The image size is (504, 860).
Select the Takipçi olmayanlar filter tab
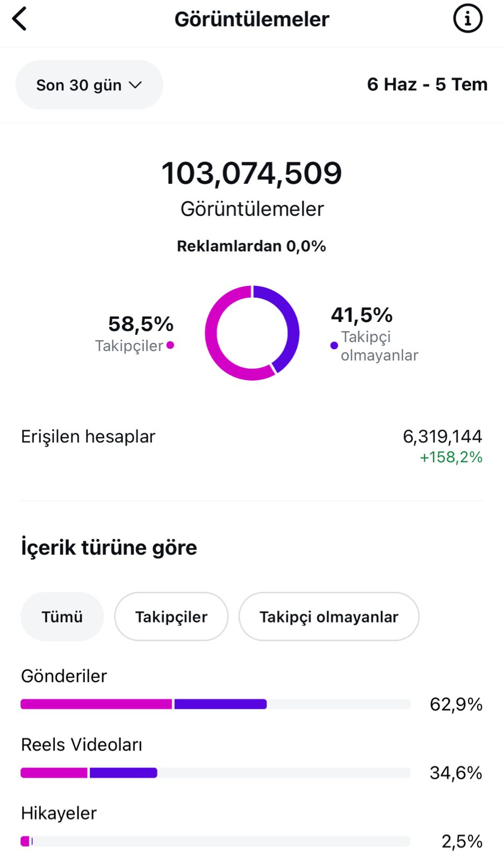pos(328,617)
